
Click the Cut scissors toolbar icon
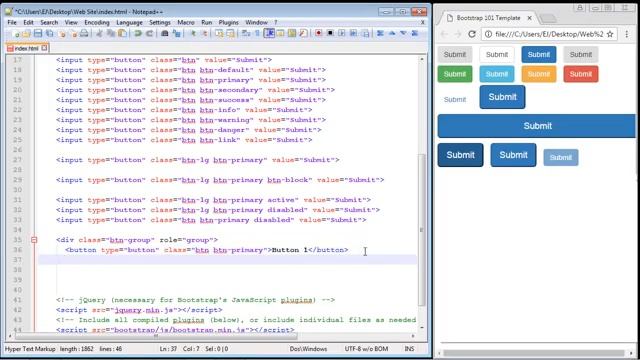(x=99, y=33)
